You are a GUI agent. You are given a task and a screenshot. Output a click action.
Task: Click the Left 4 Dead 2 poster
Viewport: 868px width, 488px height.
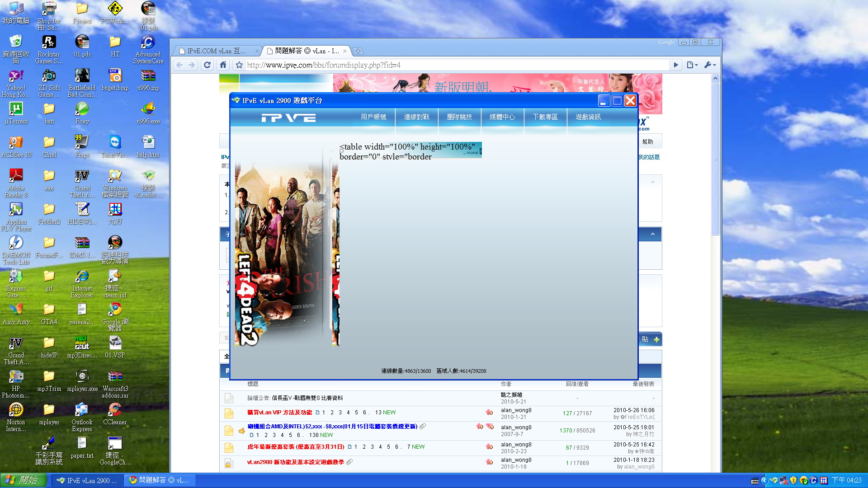coord(280,253)
